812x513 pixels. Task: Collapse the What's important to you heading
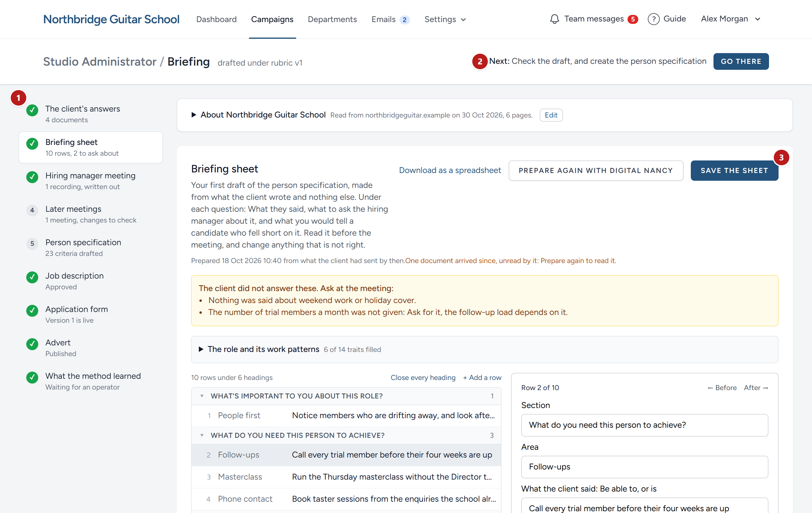click(202, 396)
